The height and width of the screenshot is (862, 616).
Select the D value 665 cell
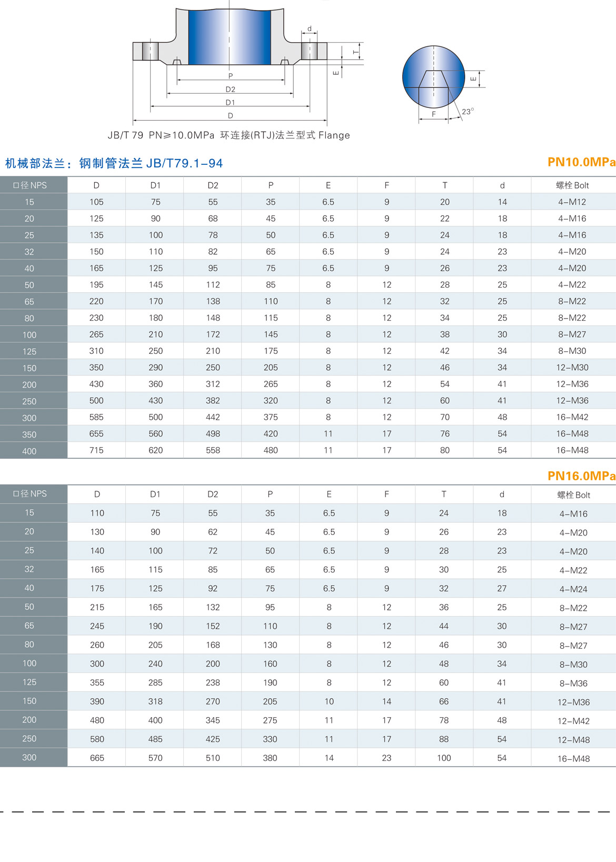(97, 758)
